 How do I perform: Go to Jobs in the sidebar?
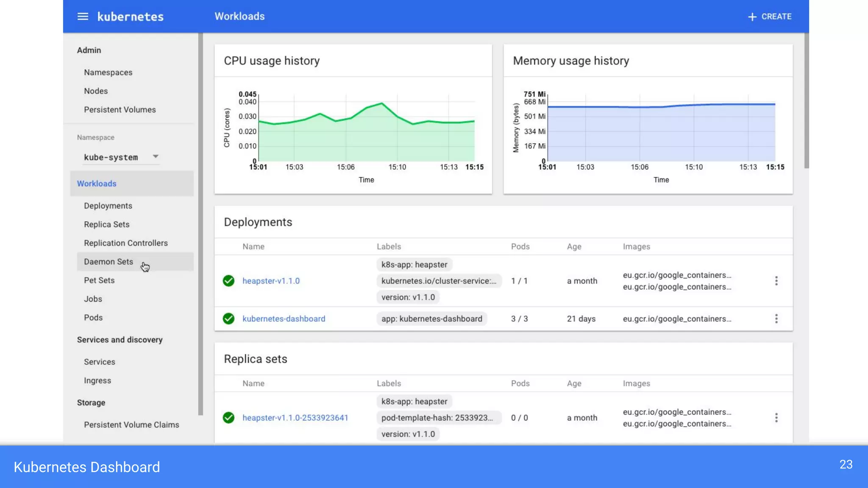point(93,299)
